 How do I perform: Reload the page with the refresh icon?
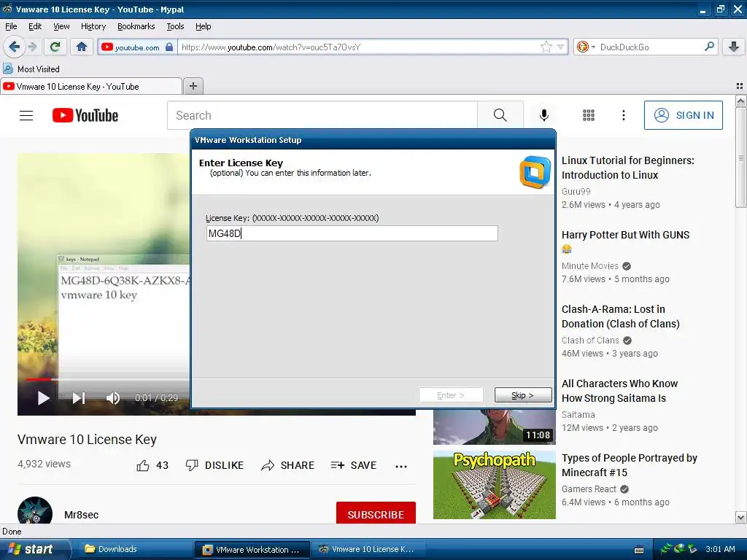pyautogui.click(x=55, y=47)
